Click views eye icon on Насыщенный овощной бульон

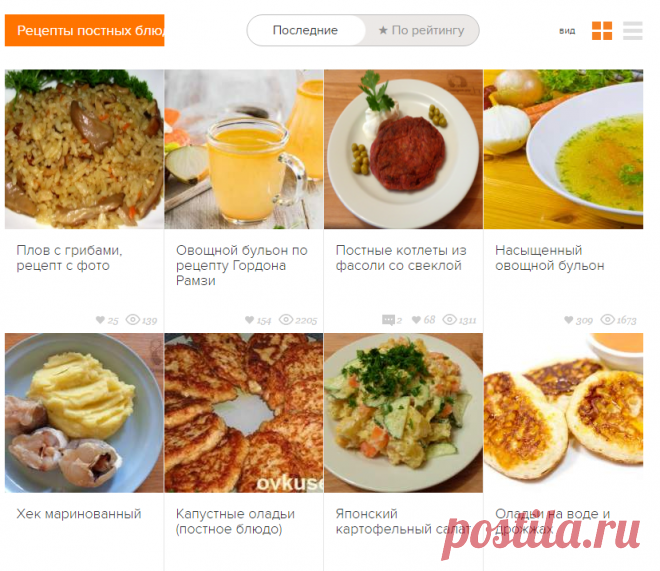(x=607, y=320)
